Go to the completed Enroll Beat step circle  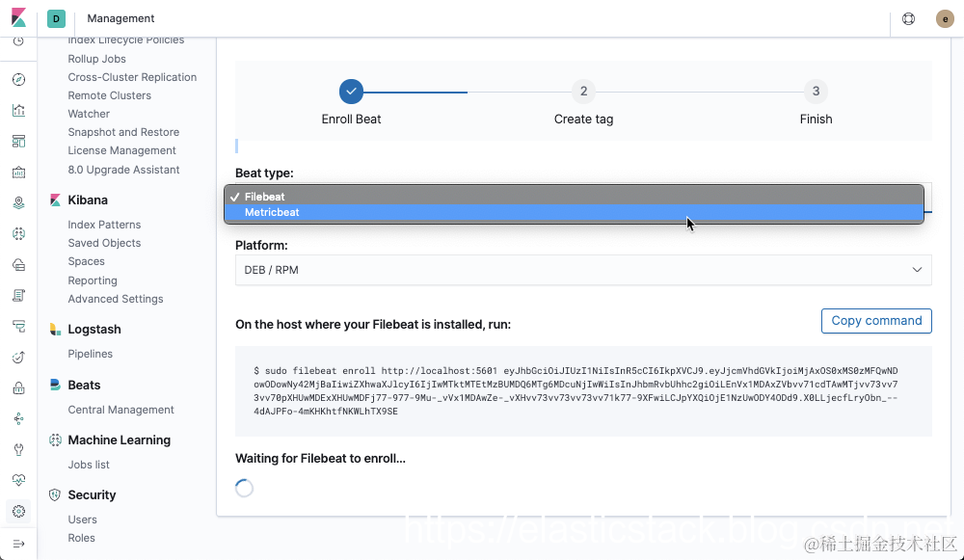point(351,92)
